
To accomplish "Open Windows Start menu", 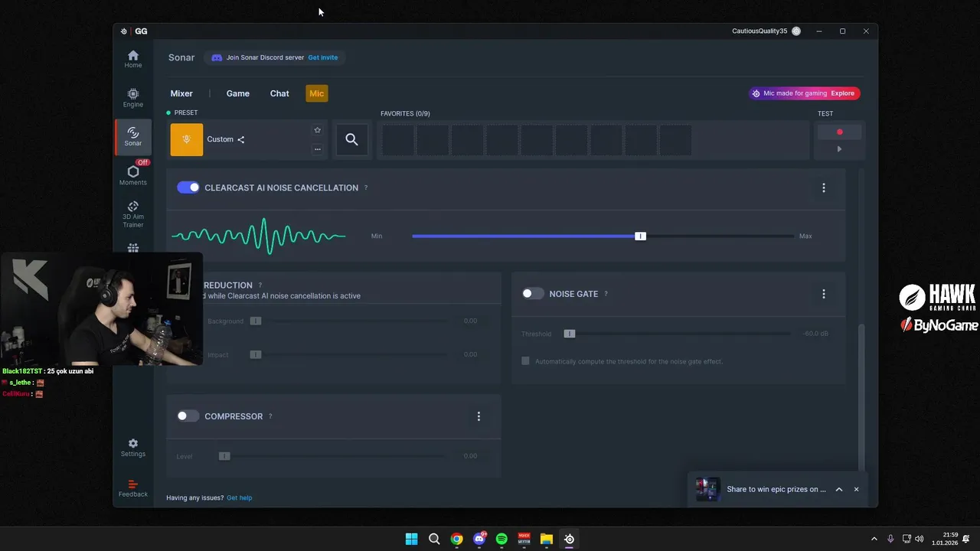I will (411, 539).
